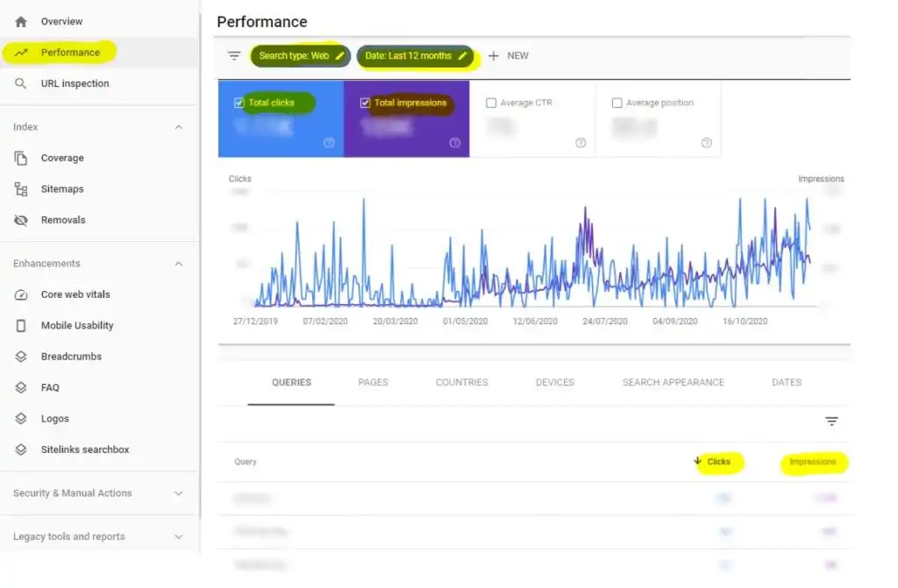Enable the Average CTR checkbox
Viewport: 898px width, 588px height.
491,103
